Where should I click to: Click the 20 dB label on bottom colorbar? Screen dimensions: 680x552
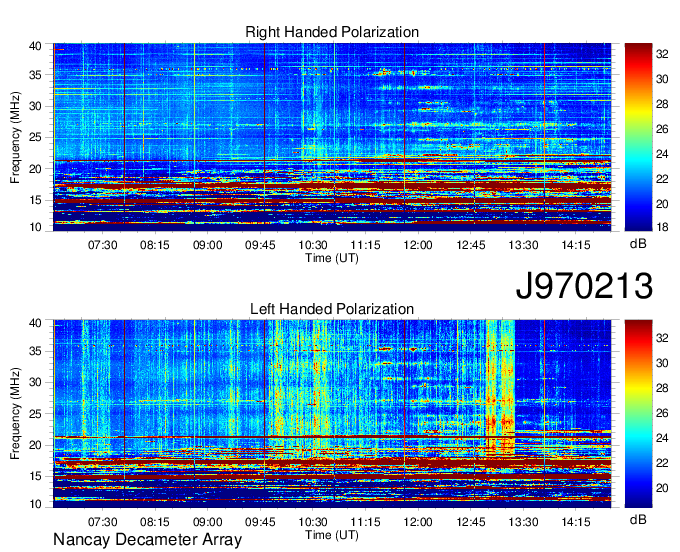662,488
